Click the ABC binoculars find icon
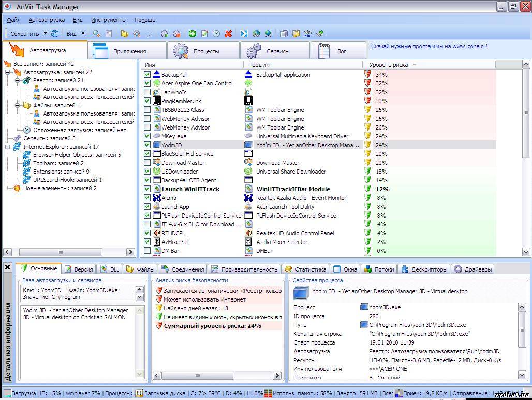532x400 pixels. tap(308, 34)
